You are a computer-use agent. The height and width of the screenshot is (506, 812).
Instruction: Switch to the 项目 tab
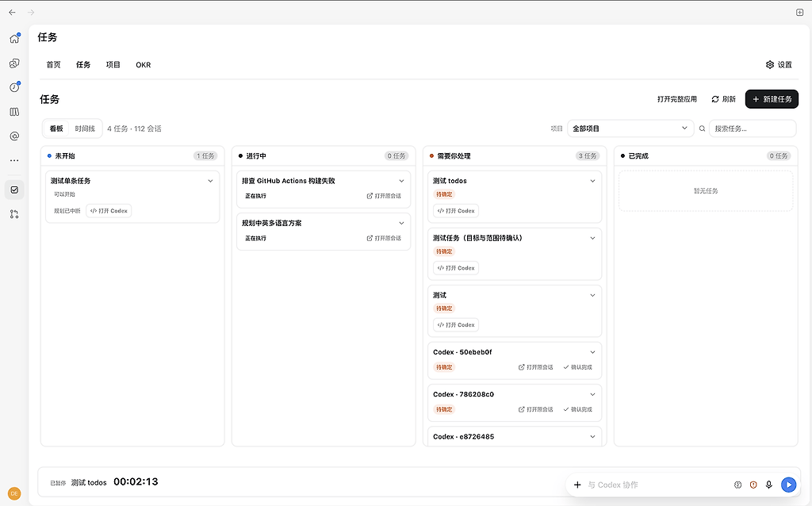(x=113, y=65)
